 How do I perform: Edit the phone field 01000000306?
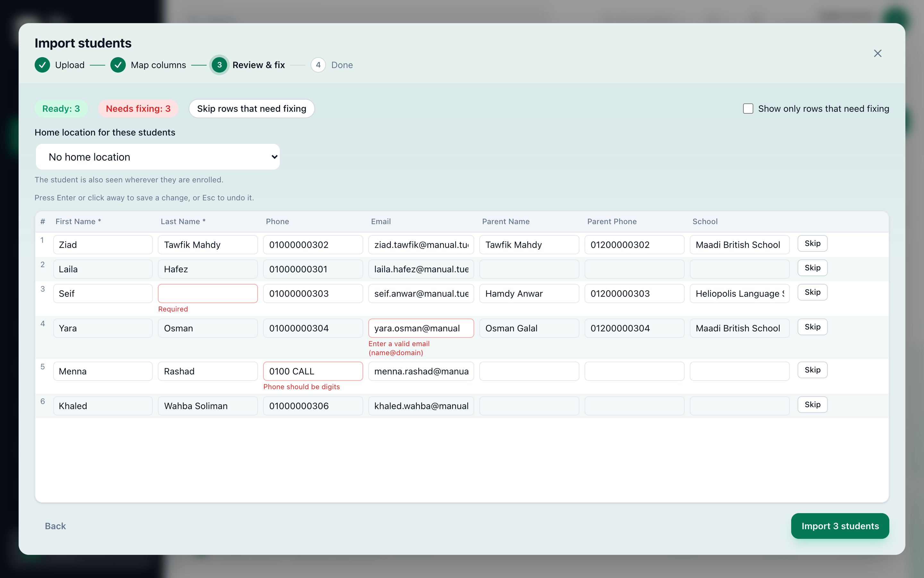(313, 406)
